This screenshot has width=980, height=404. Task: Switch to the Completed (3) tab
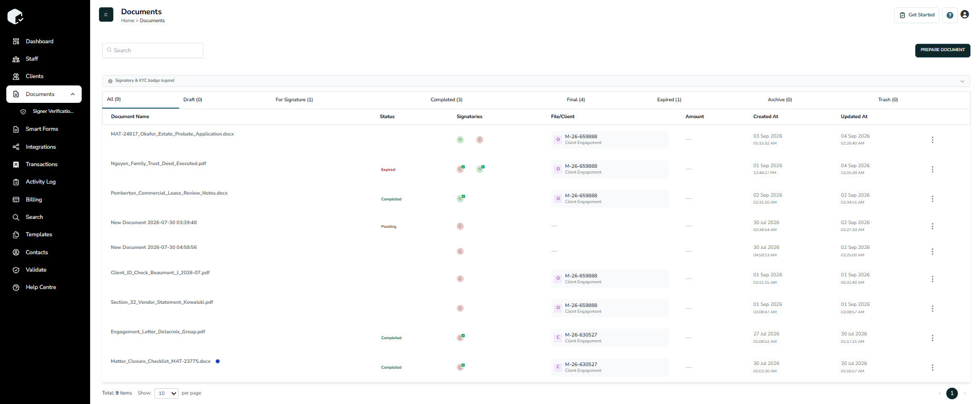446,100
